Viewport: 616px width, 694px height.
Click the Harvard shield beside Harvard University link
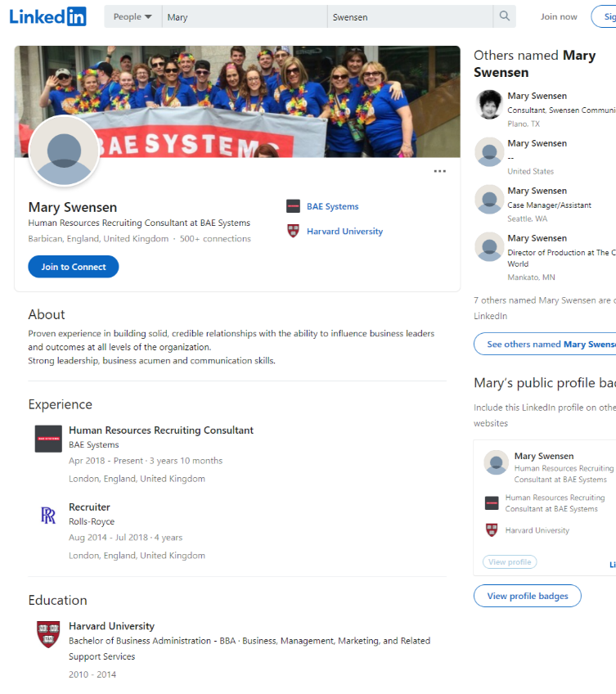[293, 231]
